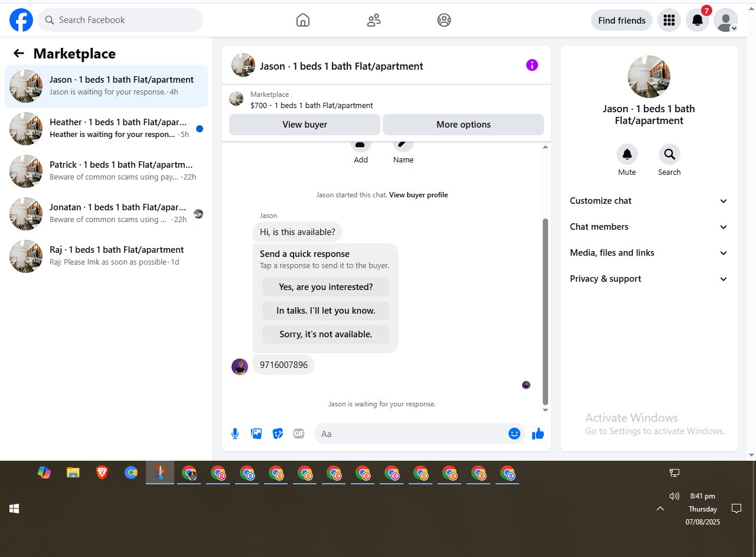Open Brave browser from the taskbar
The height and width of the screenshot is (557, 756).
pos(102,473)
